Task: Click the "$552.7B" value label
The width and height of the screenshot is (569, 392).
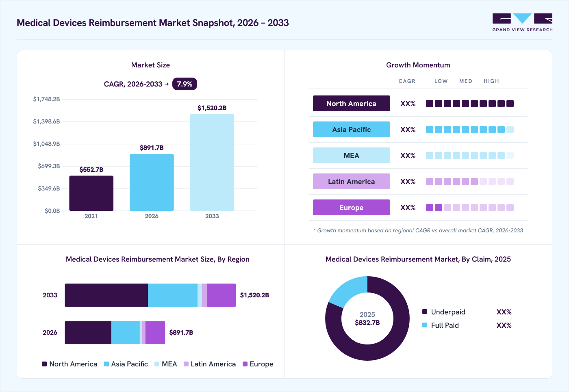Action: coord(91,170)
